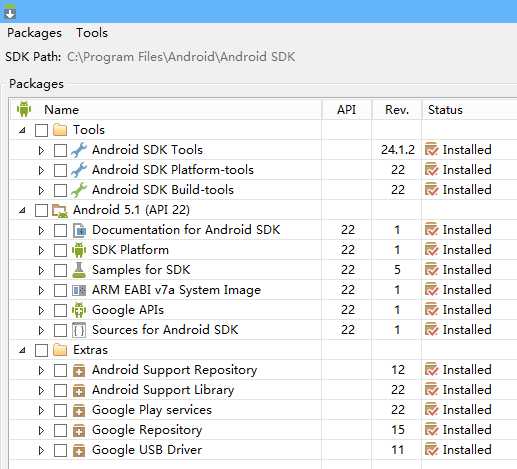Collapse the Android 5.1 (API 22) group
Viewport: 517px width, 469px height.
point(22,210)
